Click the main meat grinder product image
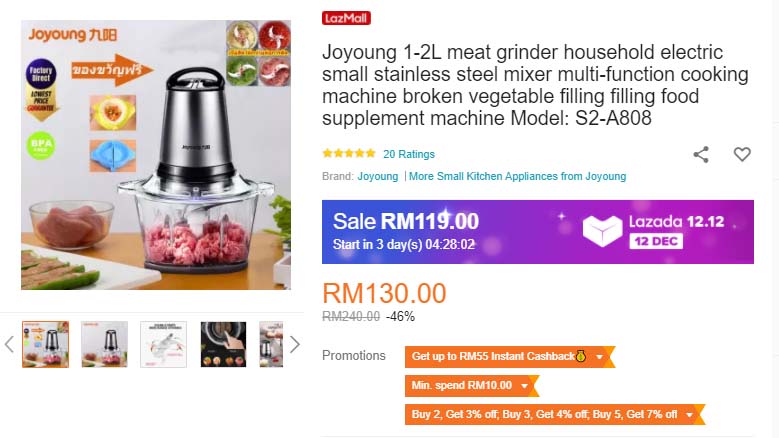 [x=156, y=155]
